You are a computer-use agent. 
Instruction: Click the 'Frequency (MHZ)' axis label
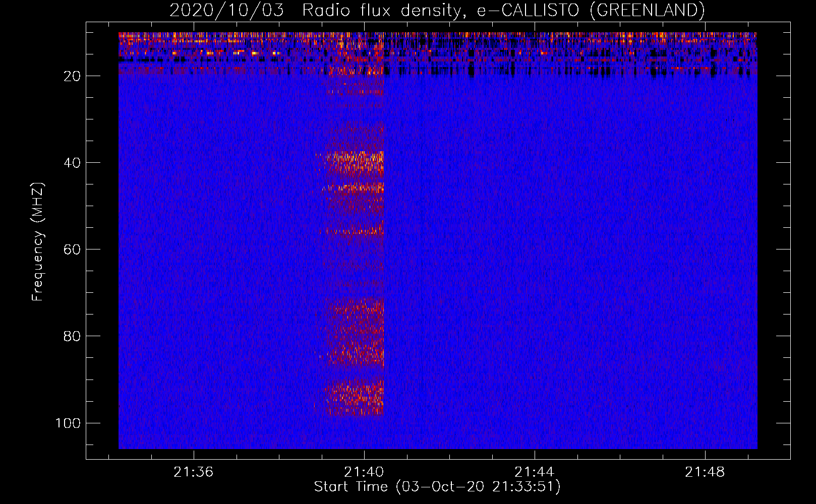pos(38,242)
